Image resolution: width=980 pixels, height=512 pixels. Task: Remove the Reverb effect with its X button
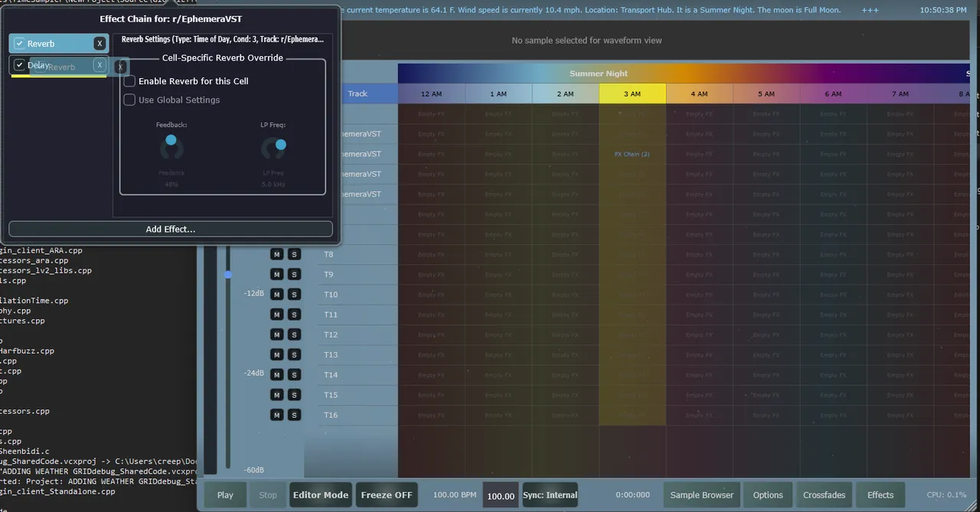tap(100, 44)
